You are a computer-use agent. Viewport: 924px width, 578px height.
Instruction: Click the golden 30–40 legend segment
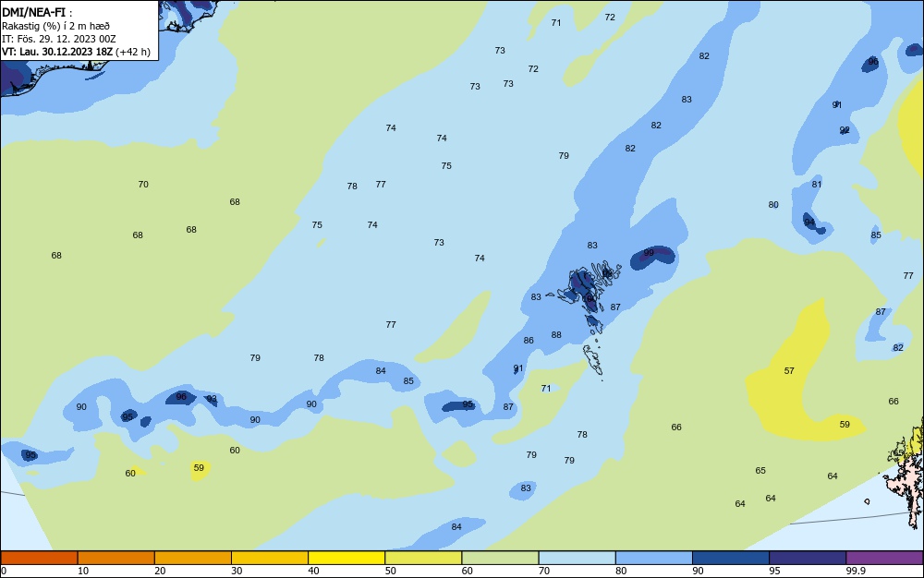pyautogui.click(x=270, y=558)
